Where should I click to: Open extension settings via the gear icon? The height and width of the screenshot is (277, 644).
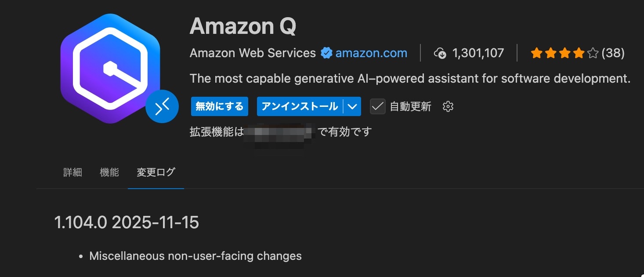[x=448, y=106]
